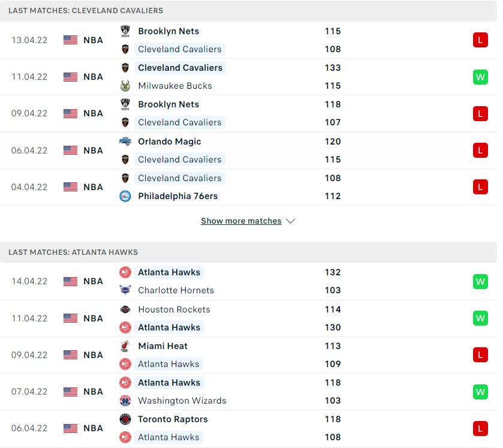Screen dimensions: 503x448
Task: Select the Philadelphia 76ers team name
Action: click(177, 196)
